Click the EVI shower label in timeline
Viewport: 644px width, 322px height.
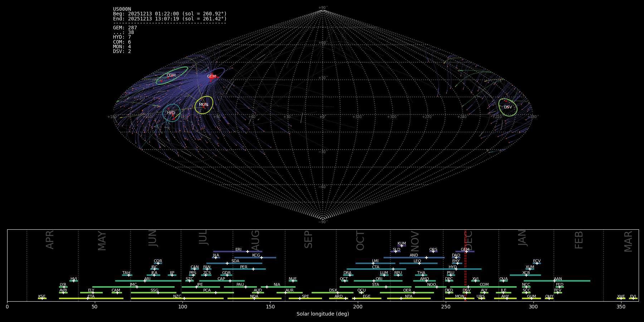(x=633, y=297)
